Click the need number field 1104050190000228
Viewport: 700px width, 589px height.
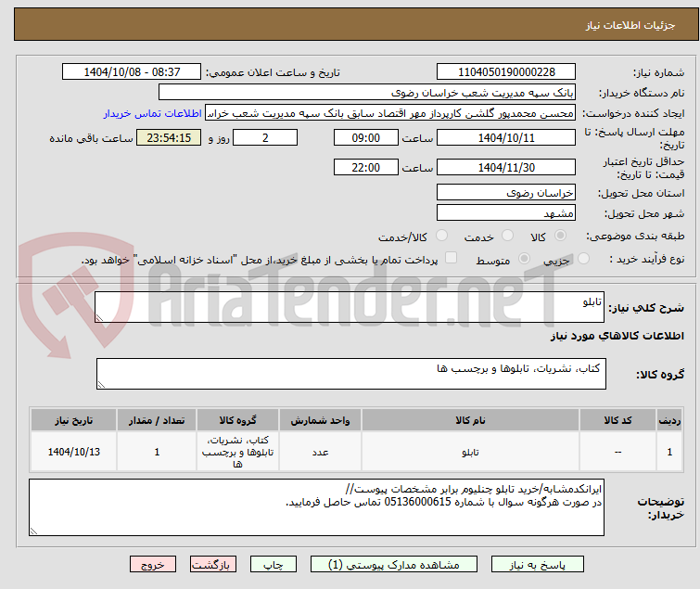coord(506,72)
